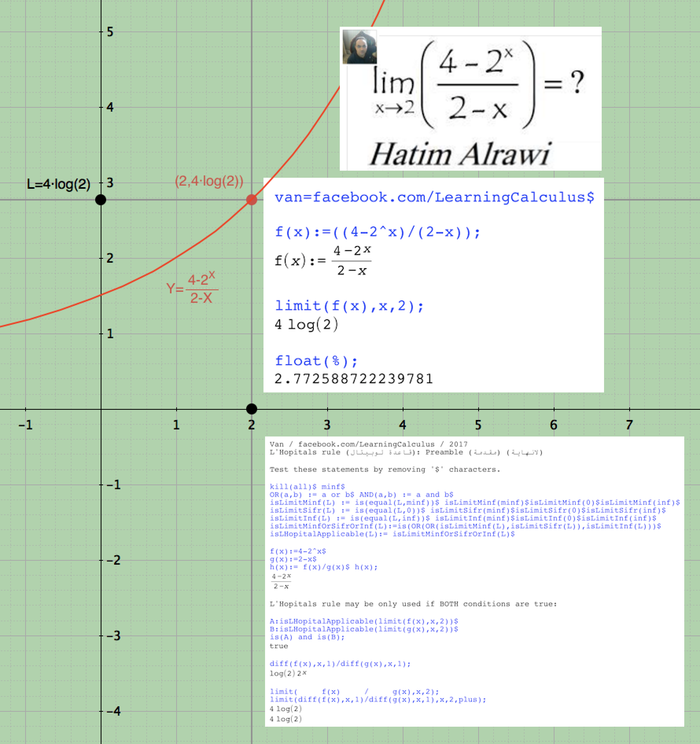The height and width of the screenshot is (744, 700).
Task: Click the diff(f(x),x,1)/diff(g(x),x,1); line
Action: point(340,664)
